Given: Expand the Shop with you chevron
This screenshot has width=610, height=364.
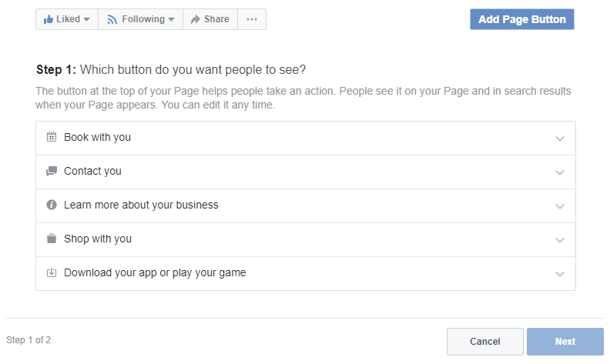Looking at the screenshot, I should (559, 240).
